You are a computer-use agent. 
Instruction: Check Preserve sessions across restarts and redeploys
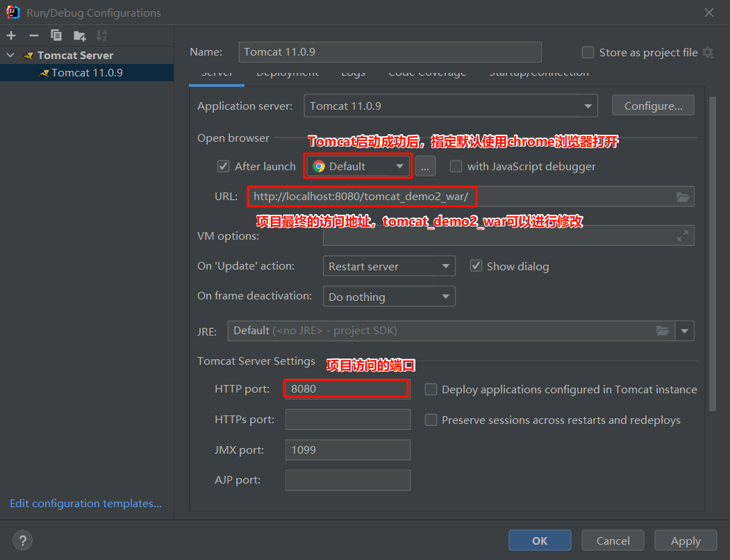coord(431,420)
